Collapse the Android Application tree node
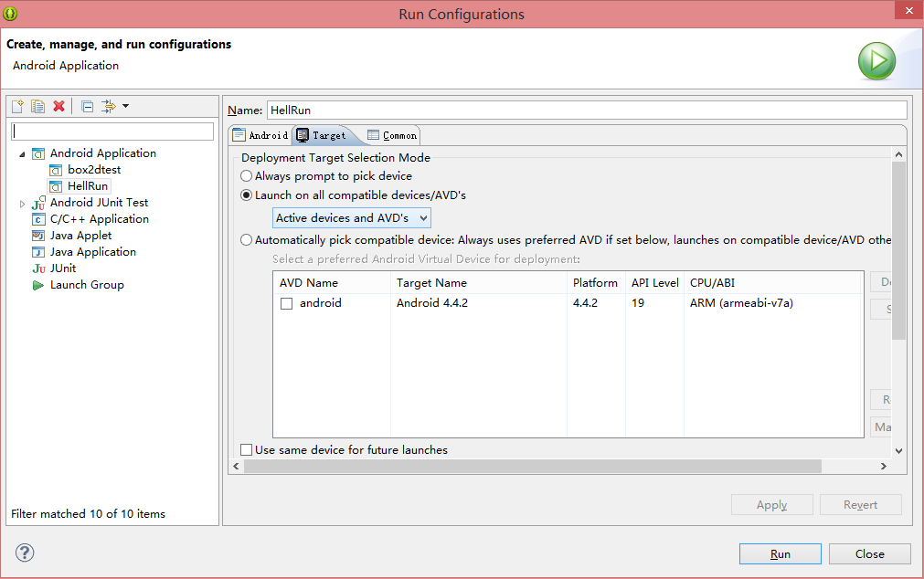Screen dimensions: 924x579 point(22,154)
